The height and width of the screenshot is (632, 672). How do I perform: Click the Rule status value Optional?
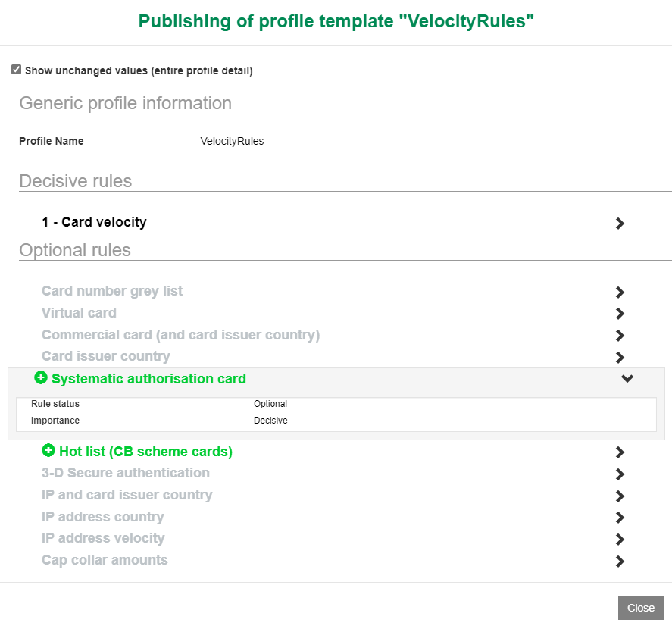(270, 404)
